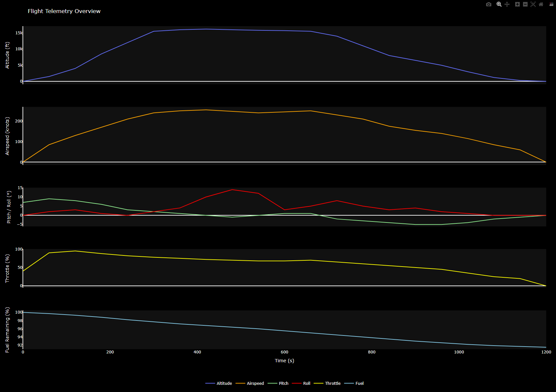Select the Zoom tool in the modebar
The image size is (556, 392).
tap(499, 4)
